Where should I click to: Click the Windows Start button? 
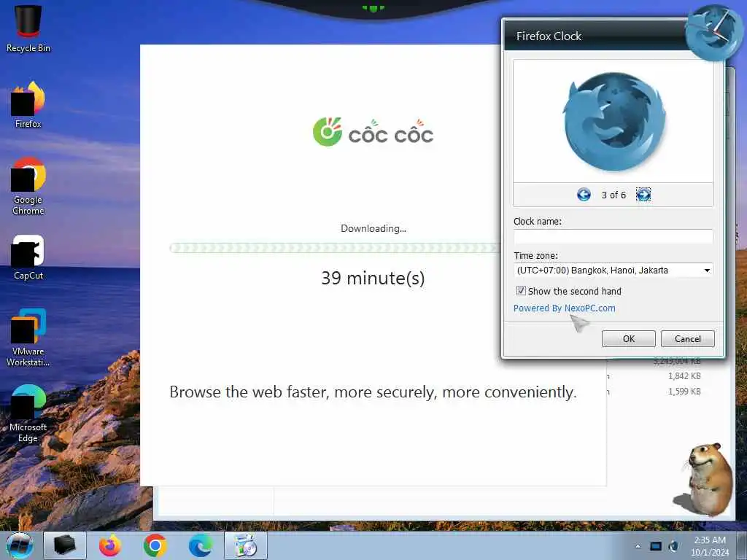click(x=20, y=545)
